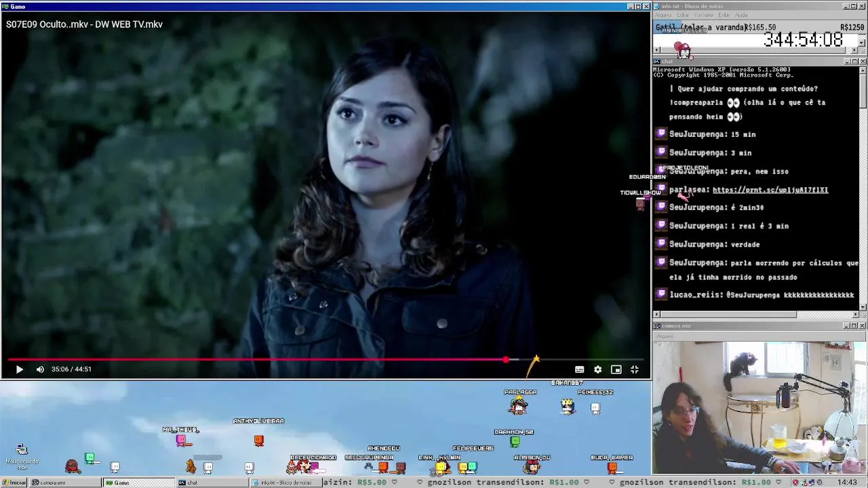Screen dimensions: 868x488
Task: Click chat message 'SeuJurupenga: verdade'
Action: (x=715, y=245)
